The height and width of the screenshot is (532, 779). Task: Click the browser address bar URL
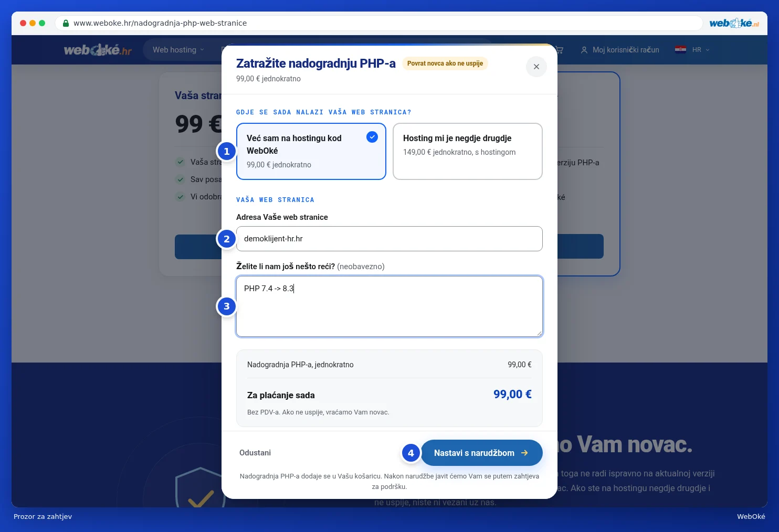(160, 23)
